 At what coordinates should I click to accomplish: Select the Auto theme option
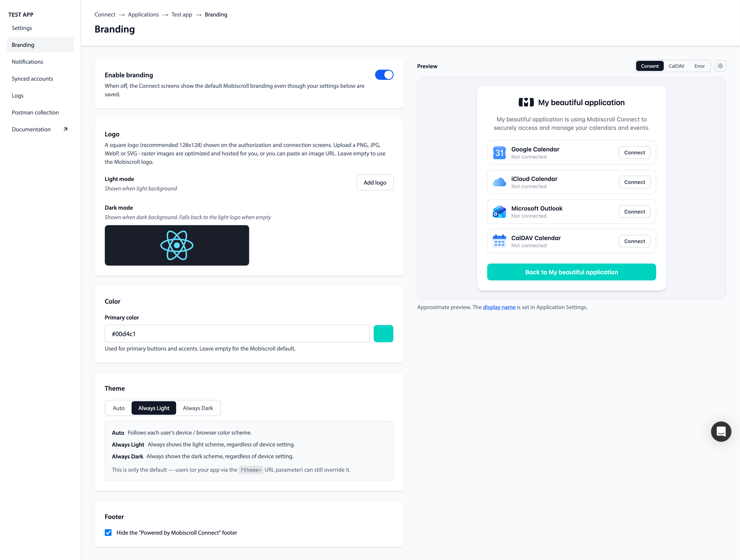point(118,408)
